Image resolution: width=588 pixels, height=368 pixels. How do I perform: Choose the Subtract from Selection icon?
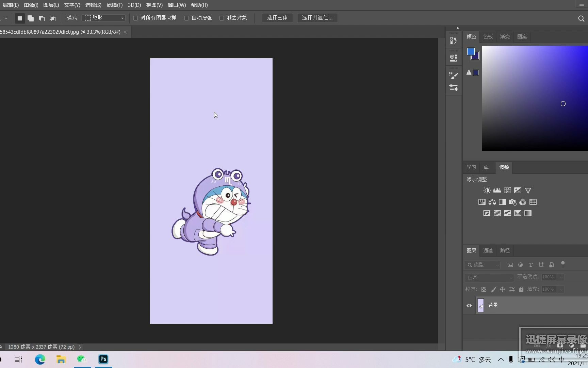click(x=42, y=18)
